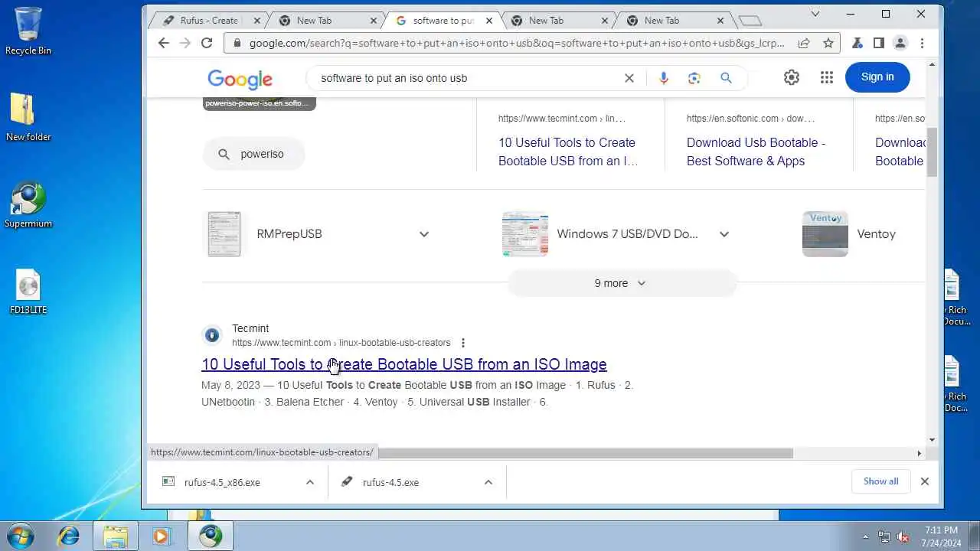Click the taskbar clock showing 7:11 PM
This screenshot has width=980, height=551.
[x=941, y=536]
